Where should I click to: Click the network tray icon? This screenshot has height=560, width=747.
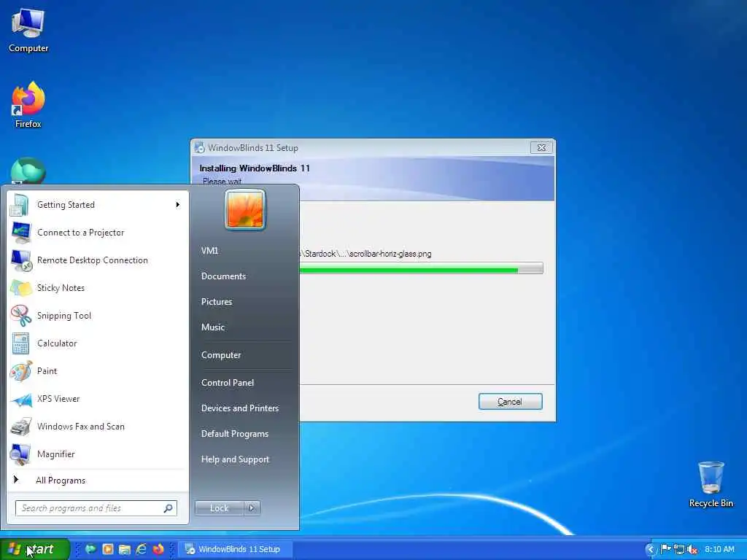[x=679, y=550]
